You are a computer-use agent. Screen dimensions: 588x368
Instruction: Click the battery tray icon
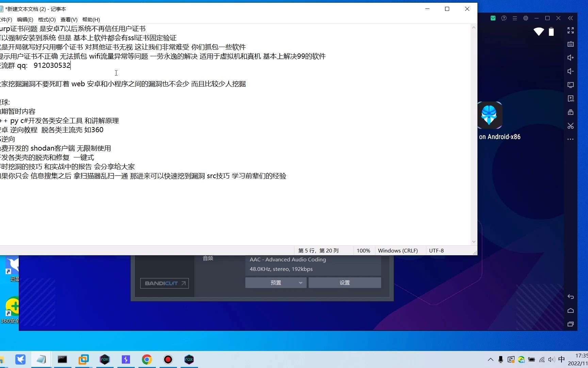[x=532, y=359]
